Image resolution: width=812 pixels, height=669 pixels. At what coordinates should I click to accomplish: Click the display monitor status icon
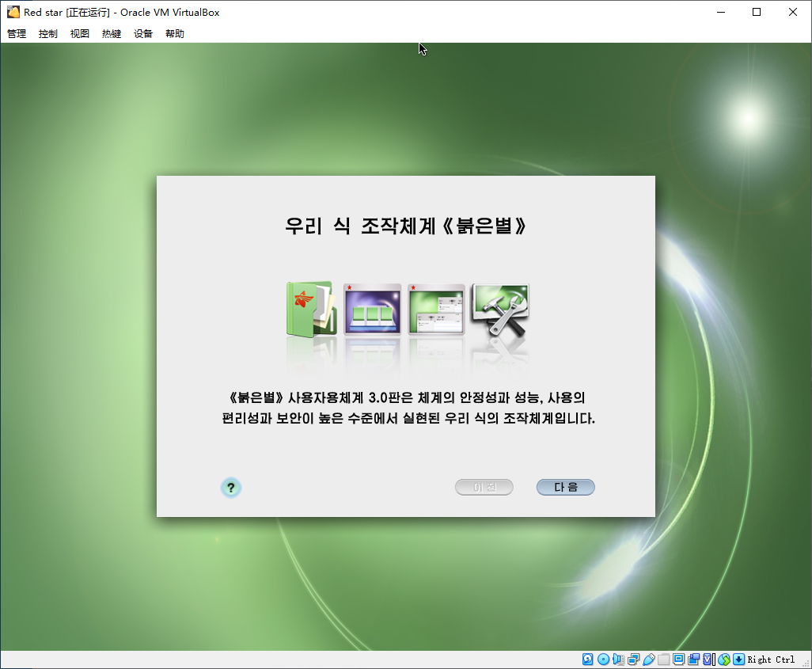coord(678,659)
